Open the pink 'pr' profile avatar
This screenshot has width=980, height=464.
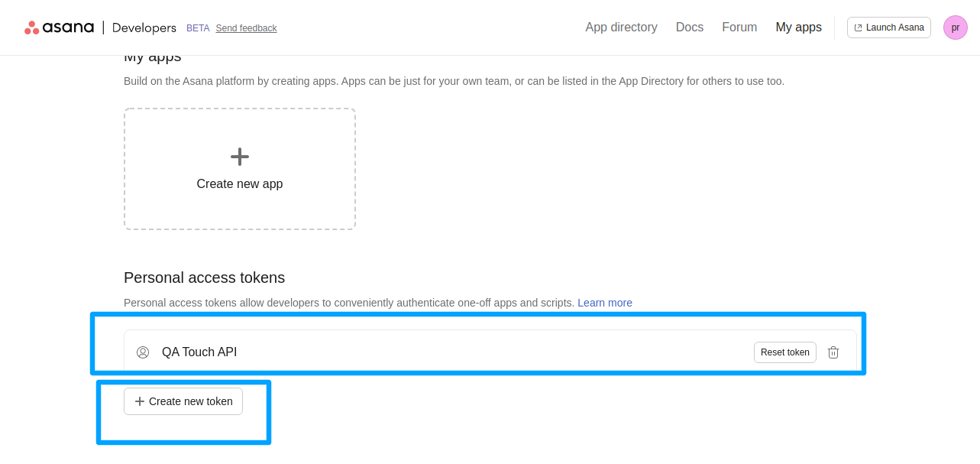tap(955, 28)
